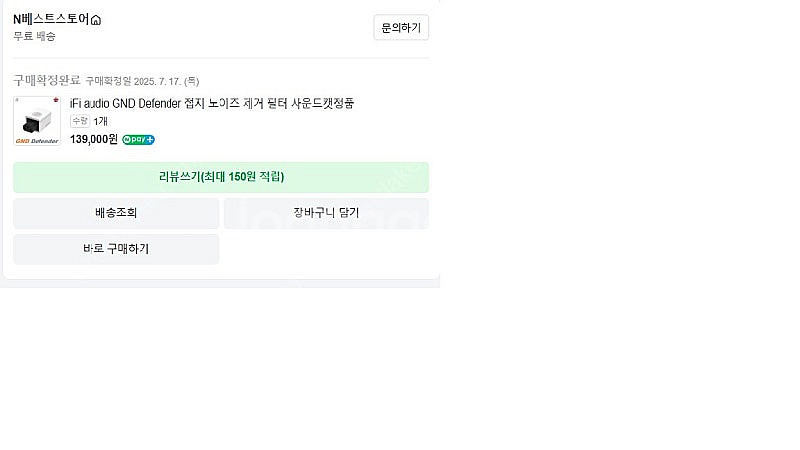Open the GND Defender product thumbnail
This screenshot has height=450, width=800.
click(37, 121)
